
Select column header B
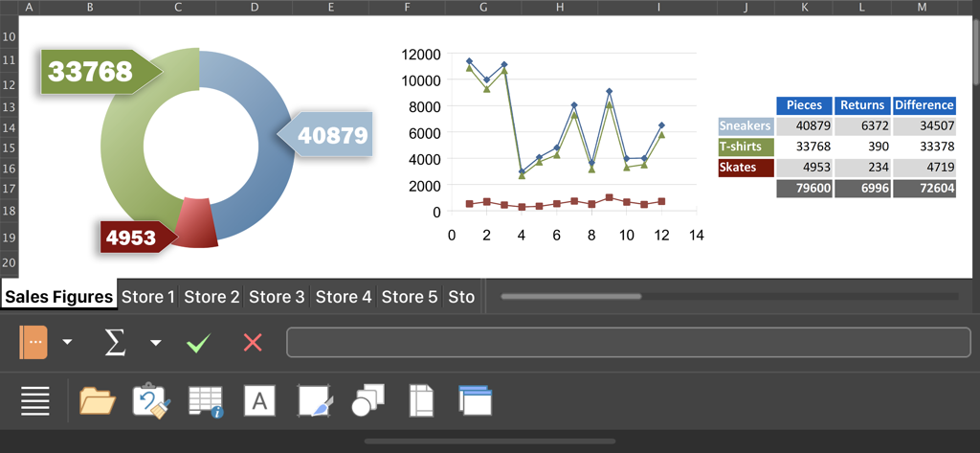pos(90,8)
